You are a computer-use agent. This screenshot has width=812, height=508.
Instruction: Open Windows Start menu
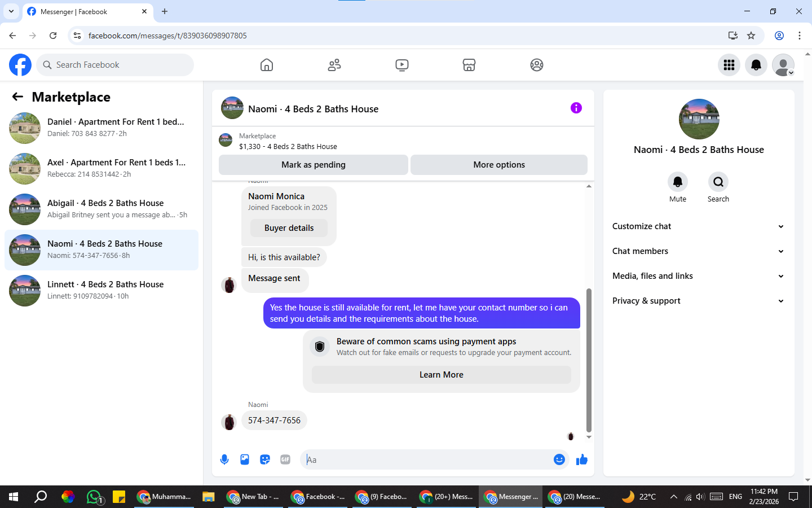(x=14, y=497)
